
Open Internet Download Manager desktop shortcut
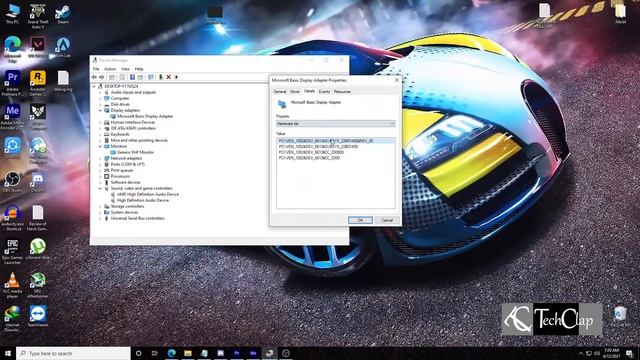(13, 319)
